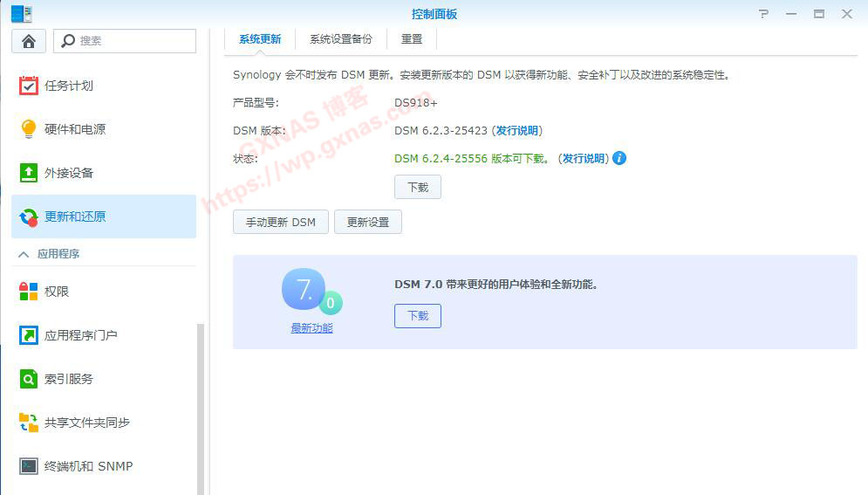Open 索引服务 search icon
Screen dimensions: 868x495
[x=29, y=379]
